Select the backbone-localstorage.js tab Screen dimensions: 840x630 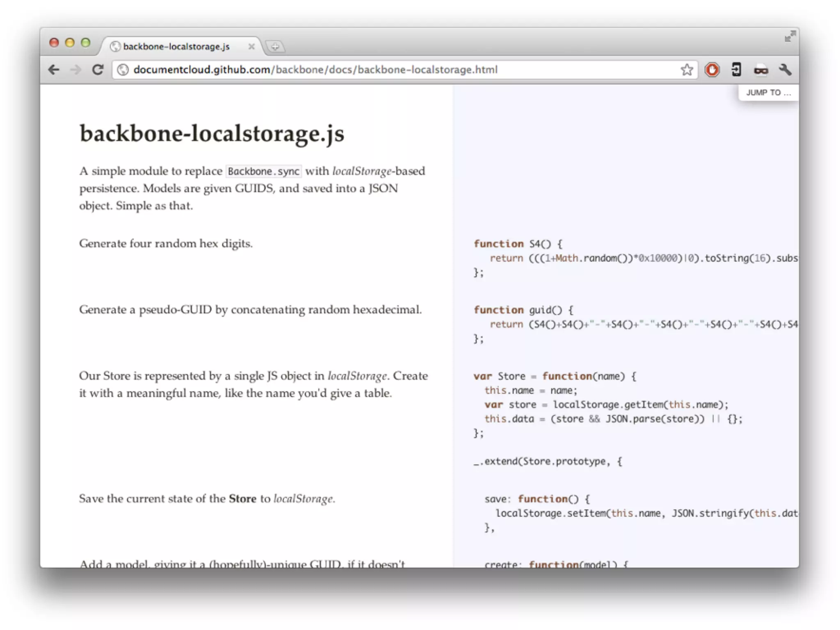click(x=176, y=46)
